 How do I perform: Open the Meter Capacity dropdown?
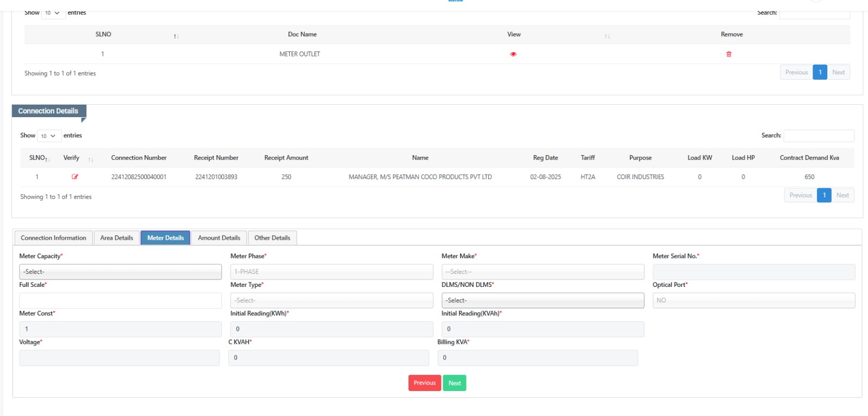pyautogui.click(x=120, y=272)
